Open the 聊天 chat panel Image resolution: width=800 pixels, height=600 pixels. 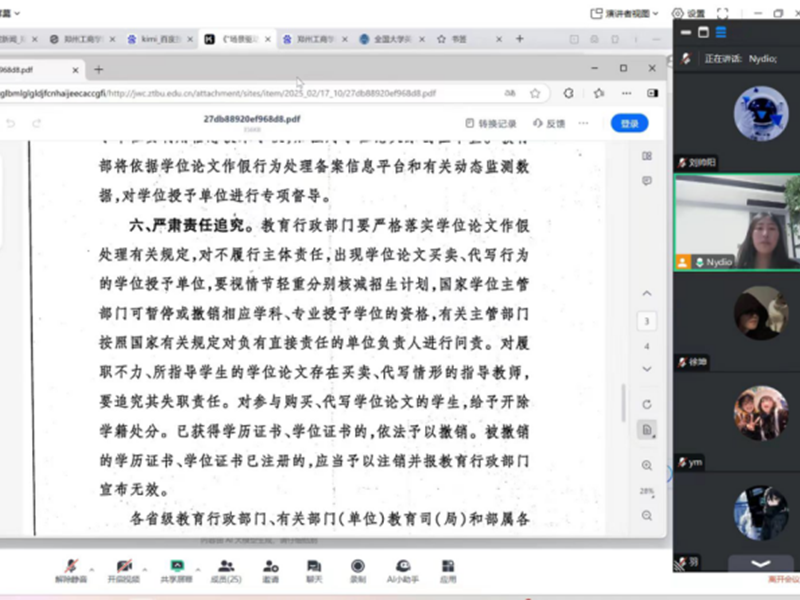point(314,567)
